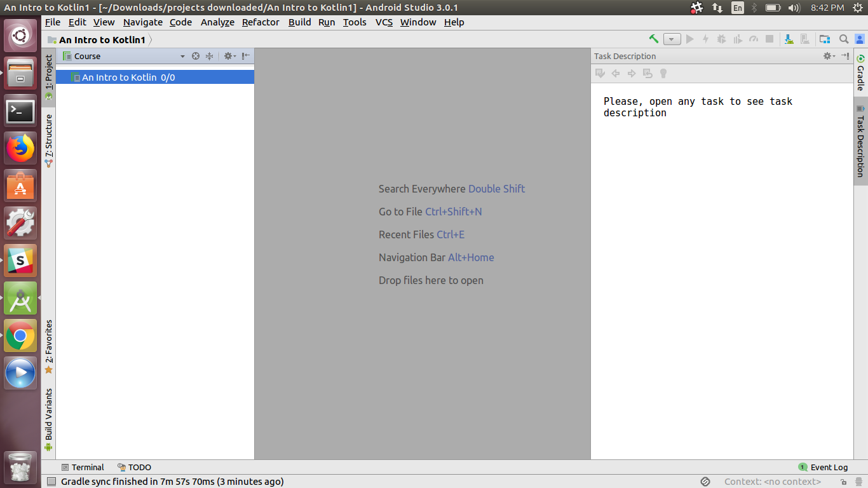Click An Intro to Kotlin1 breadcrumb
Image resolution: width=868 pixels, height=488 pixels.
tap(102, 40)
